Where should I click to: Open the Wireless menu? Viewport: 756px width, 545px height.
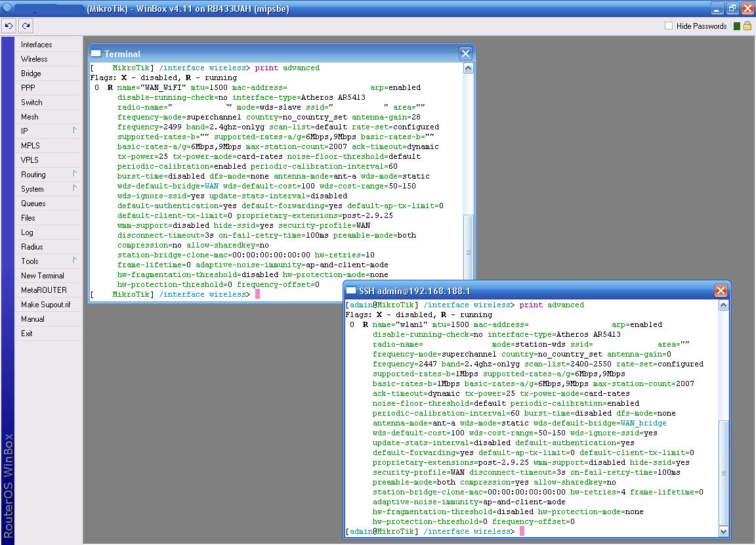click(x=34, y=59)
